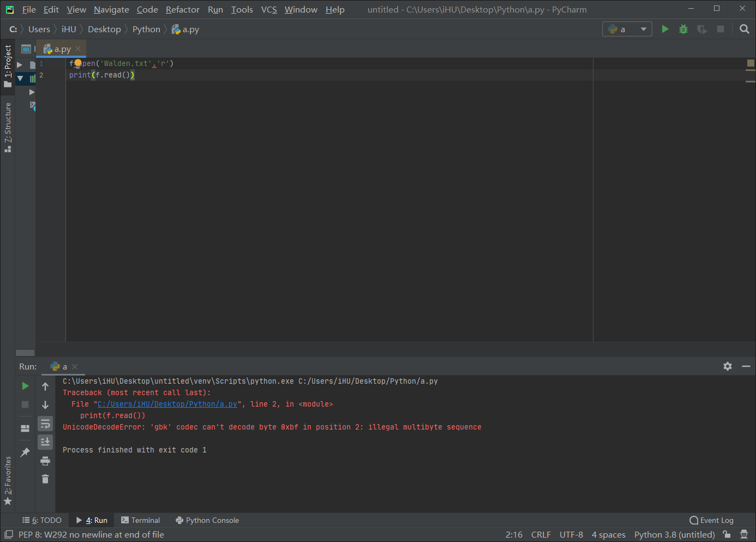Expand the first collapsed node in the project tree
Image resolution: width=756 pixels, height=542 pixels.
click(20, 64)
